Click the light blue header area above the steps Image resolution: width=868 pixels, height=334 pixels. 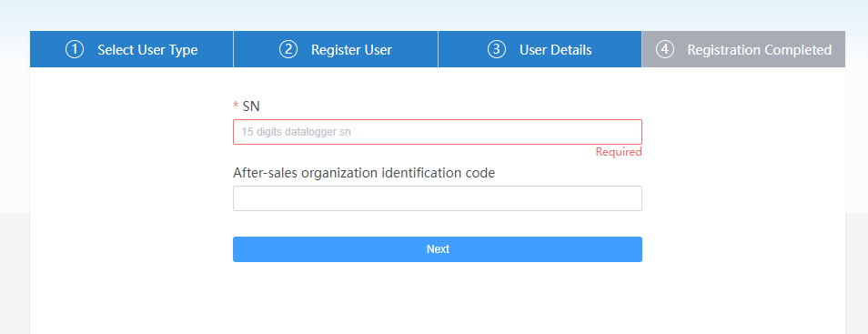(434, 15)
